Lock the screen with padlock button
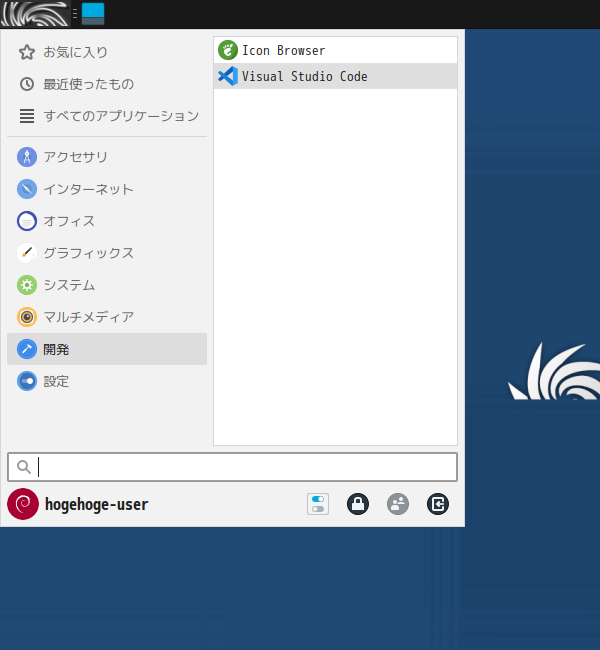 (x=358, y=504)
